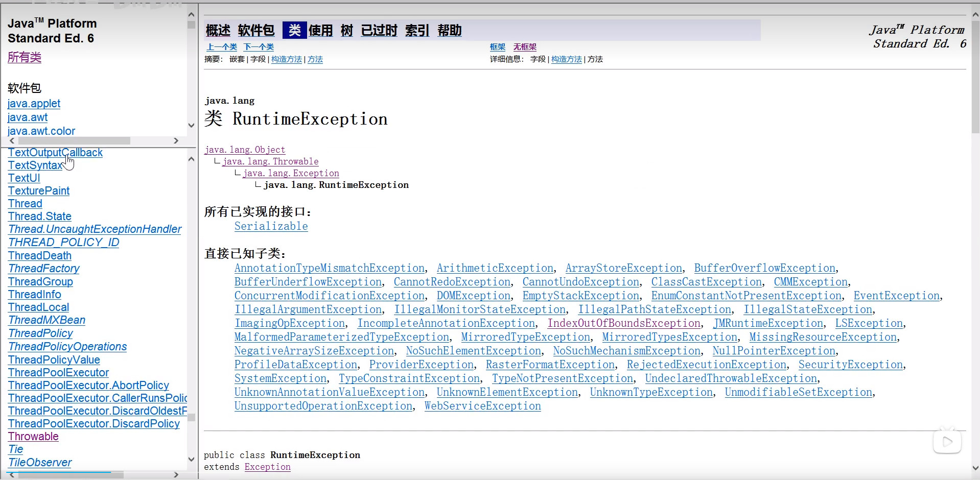Click the main page scroll-up arrow
Viewport: 980px width, 480px height.
975,15
